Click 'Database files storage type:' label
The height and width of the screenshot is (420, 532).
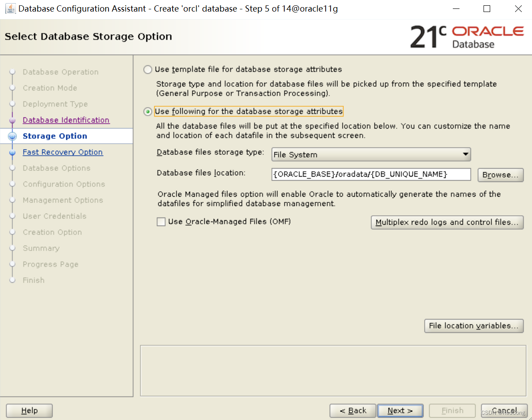pyautogui.click(x=210, y=152)
